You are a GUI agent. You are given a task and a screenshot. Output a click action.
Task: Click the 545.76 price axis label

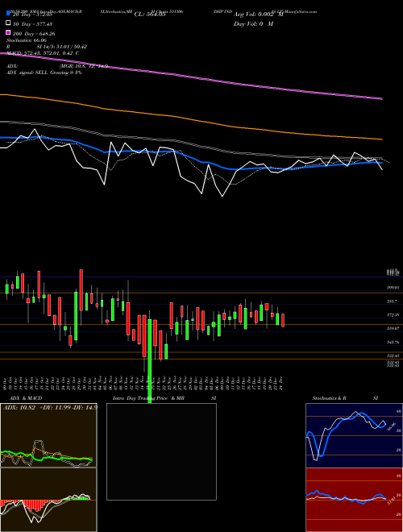pyautogui.click(x=393, y=343)
